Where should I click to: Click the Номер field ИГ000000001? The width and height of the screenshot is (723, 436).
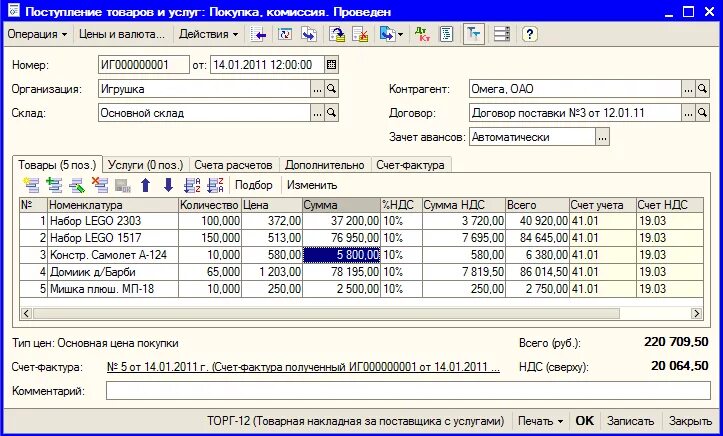(x=143, y=65)
